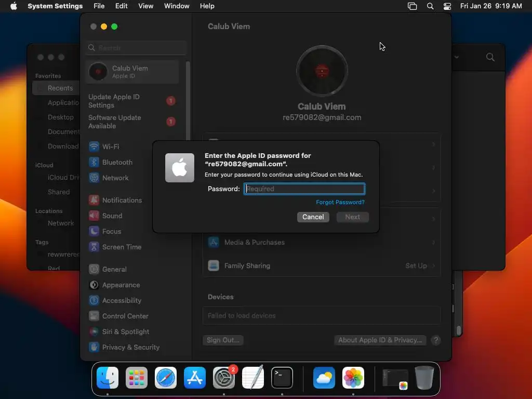Click the Apple menu logo
The image size is (532, 399).
tap(14, 6)
